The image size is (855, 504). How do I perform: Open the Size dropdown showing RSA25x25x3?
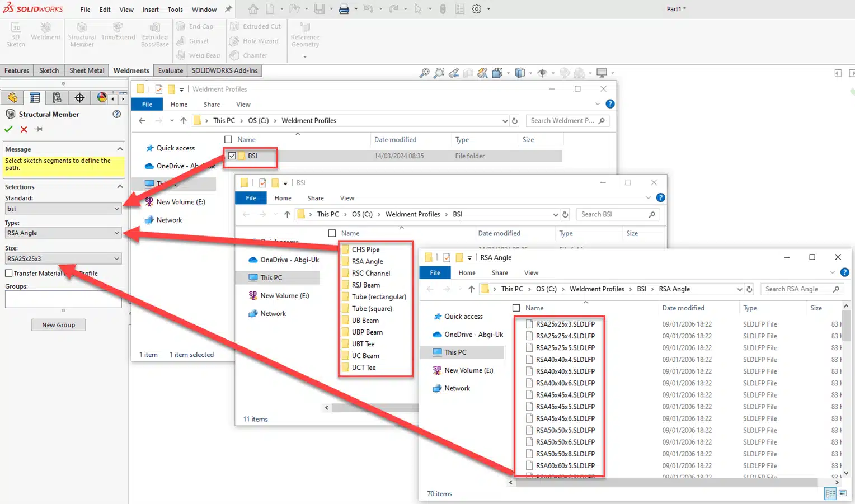point(63,258)
